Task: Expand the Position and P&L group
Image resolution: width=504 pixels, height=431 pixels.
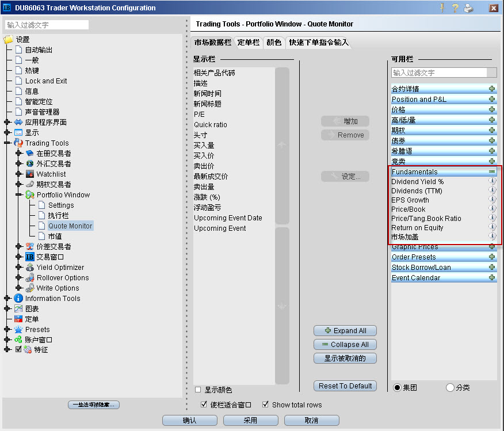Action: 492,99
